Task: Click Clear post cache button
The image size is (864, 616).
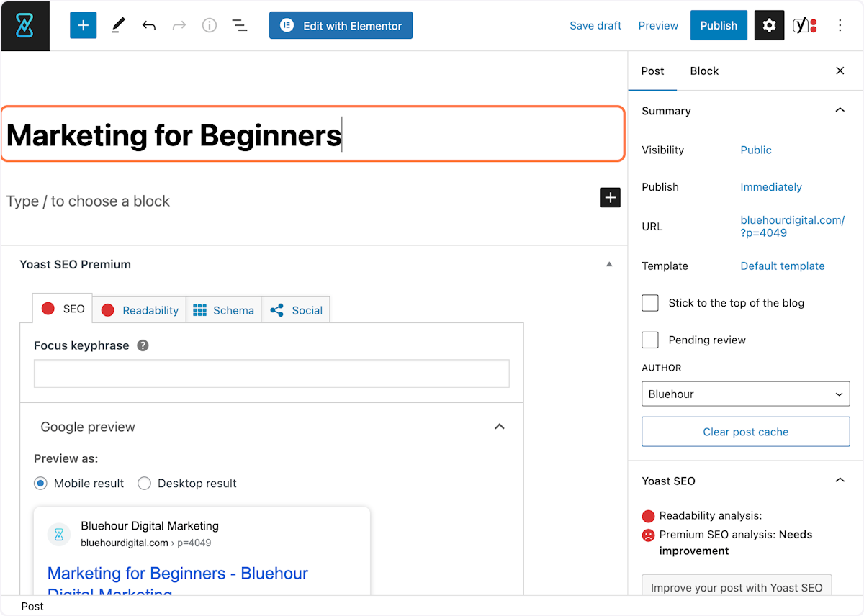Action: point(745,432)
